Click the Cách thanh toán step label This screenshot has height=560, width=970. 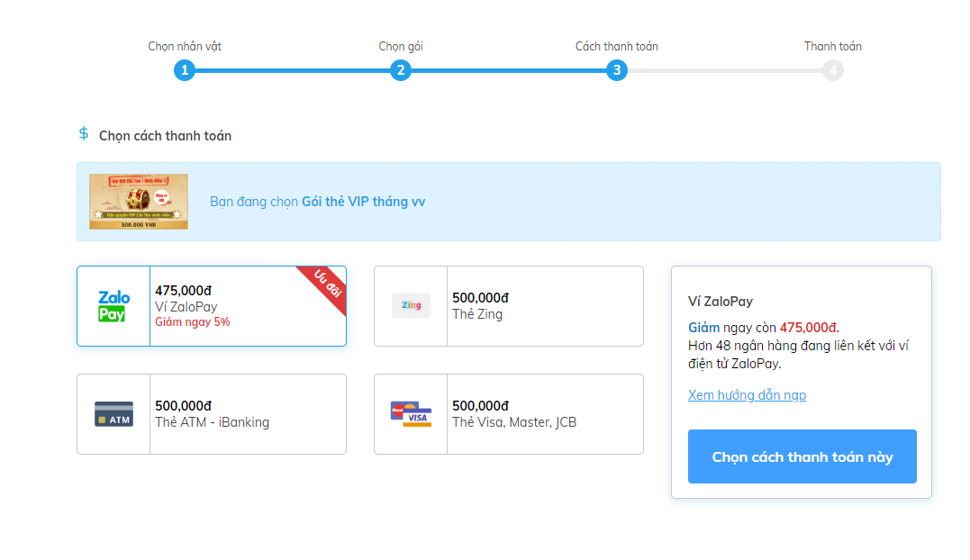click(x=617, y=46)
